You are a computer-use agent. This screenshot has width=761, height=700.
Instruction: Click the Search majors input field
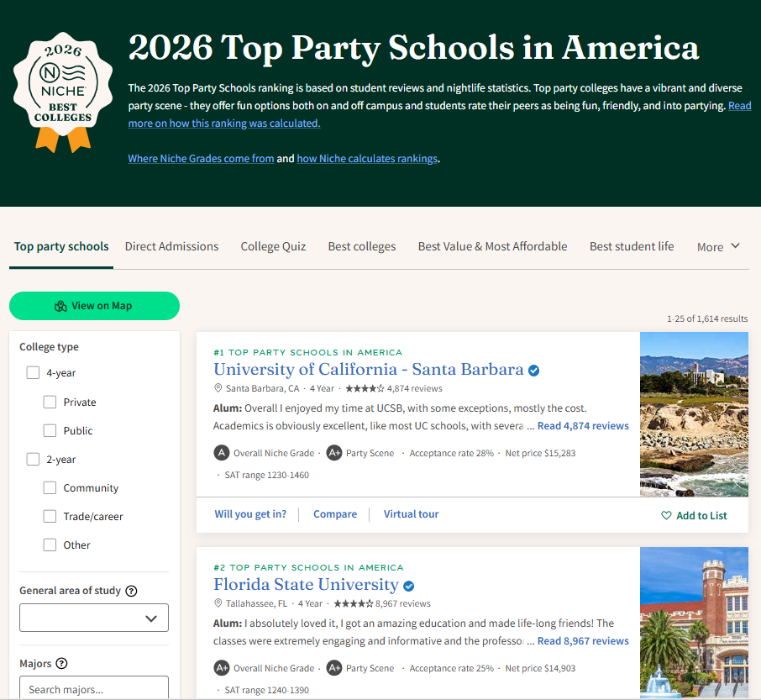[x=94, y=688]
